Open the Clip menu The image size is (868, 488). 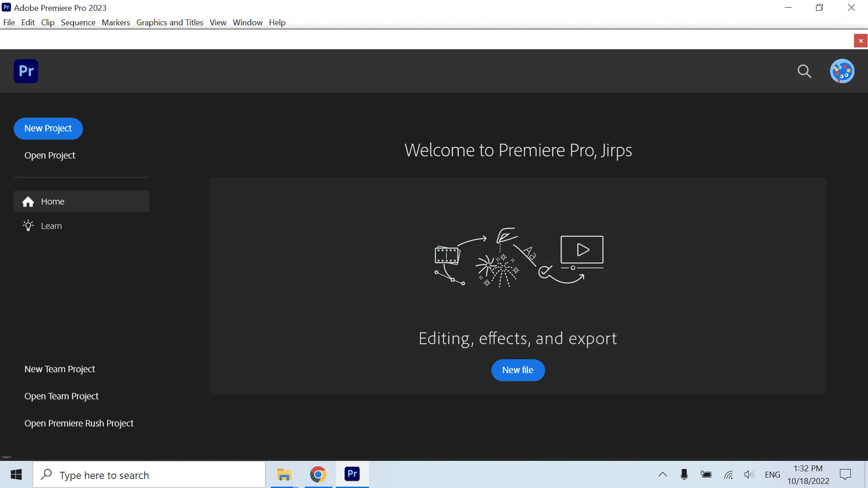pyautogui.click(x=47, y=23)
